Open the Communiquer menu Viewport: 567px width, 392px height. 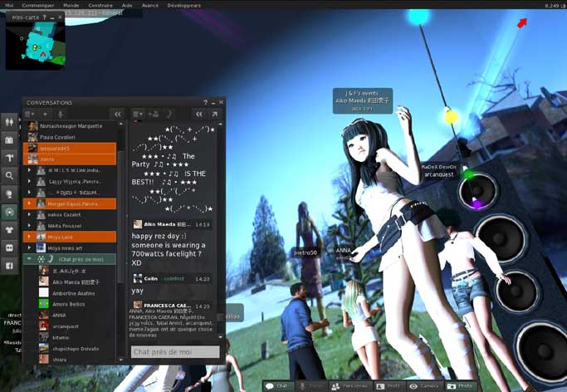point(38,5)
